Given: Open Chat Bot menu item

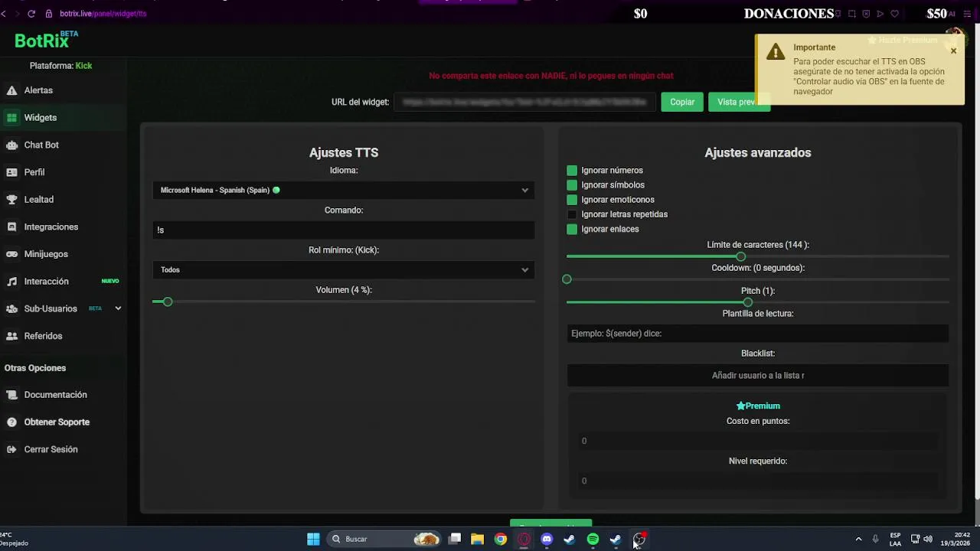Looking at the screenshot, I should pos(41,145).
